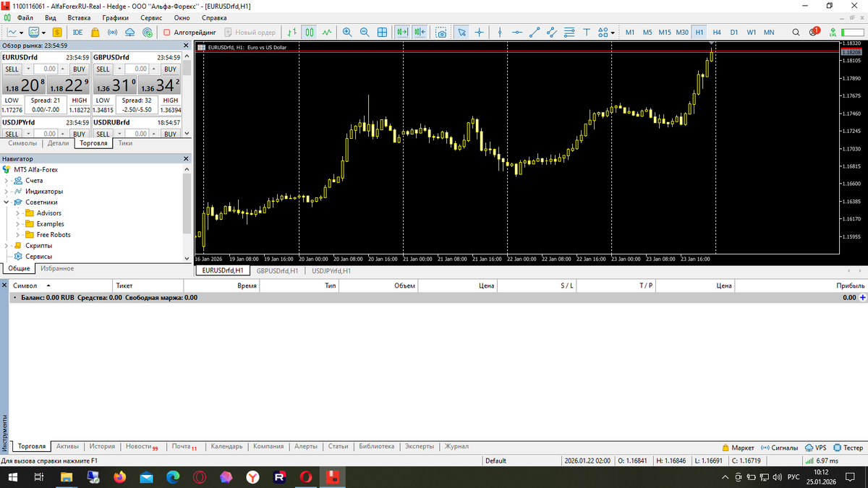Expand the Индикаторы tree node
868x488 pixels.
(x=6, y=192)
